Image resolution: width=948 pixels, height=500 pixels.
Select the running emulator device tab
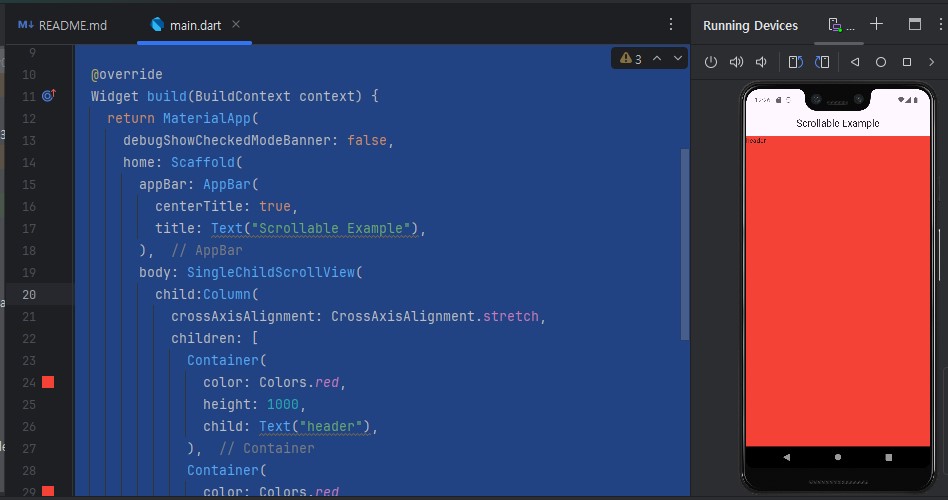[841, 25]
